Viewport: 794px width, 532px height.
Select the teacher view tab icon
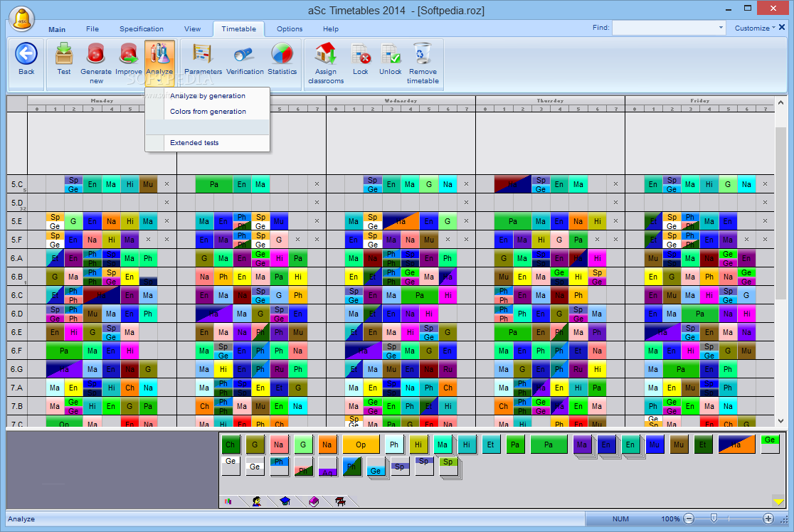pos(257,501)
